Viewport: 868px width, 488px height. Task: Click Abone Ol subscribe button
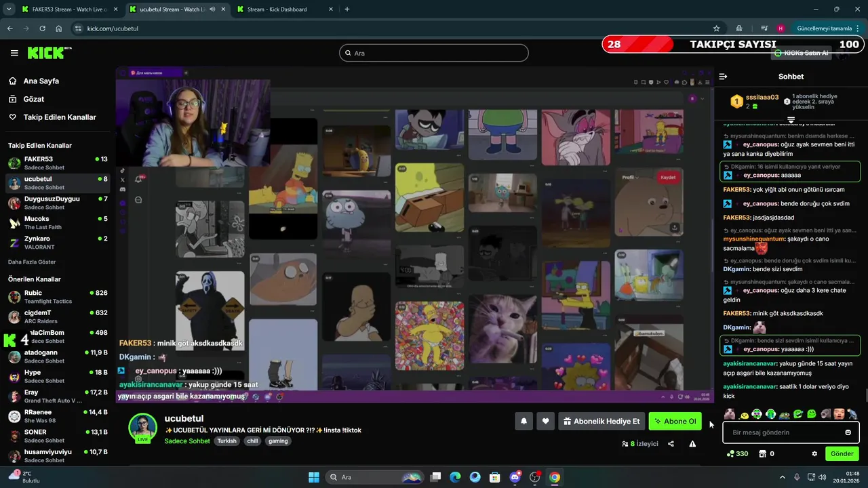coord(675,421)
